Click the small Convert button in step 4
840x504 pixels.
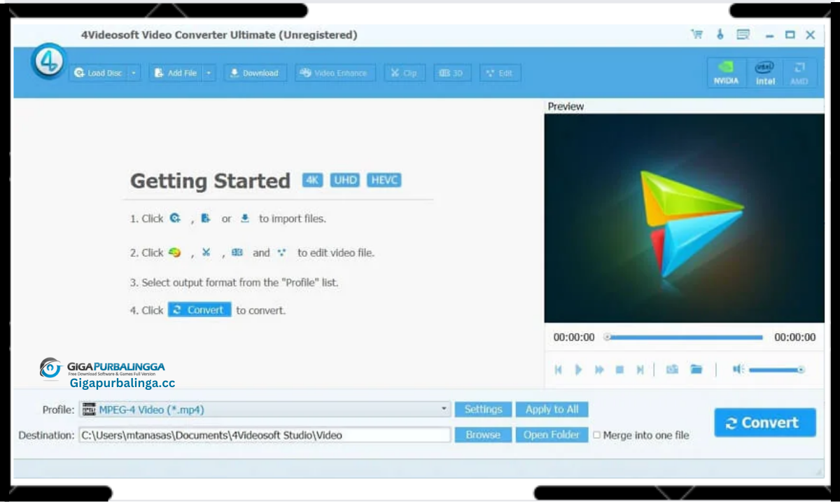click(199, 309)
